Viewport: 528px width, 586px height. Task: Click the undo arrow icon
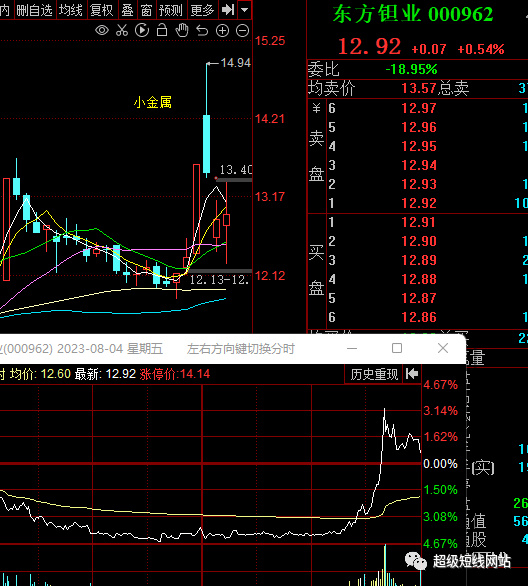pyautogui.click(x=202, y=30)
